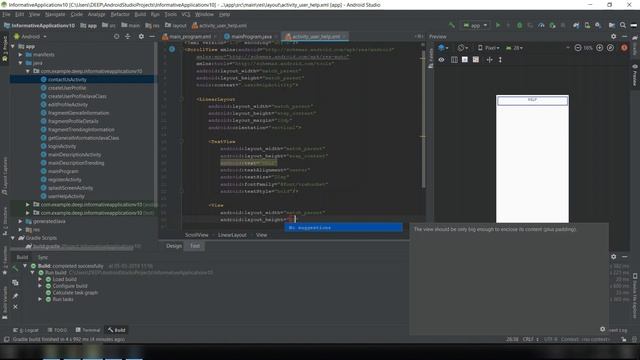Open the Project Structure folder icon
The image size is (640, 360).
tap(611, 25)
